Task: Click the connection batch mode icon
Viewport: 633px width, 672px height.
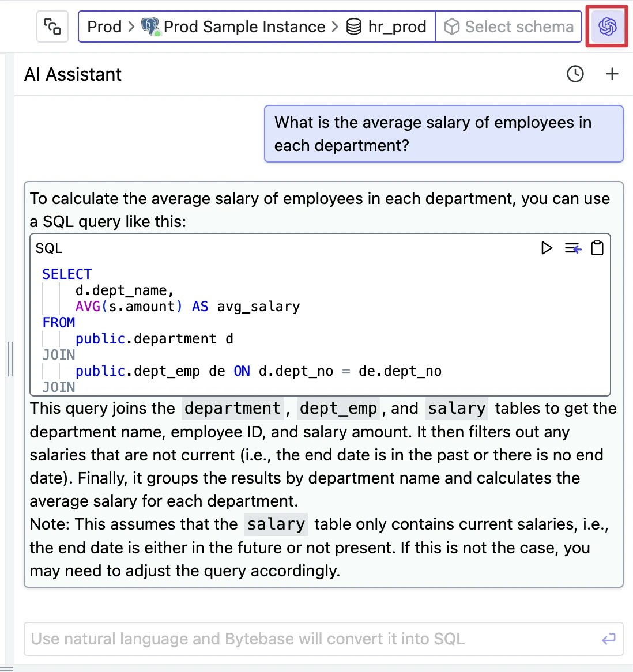Action: tap(52, 26)
